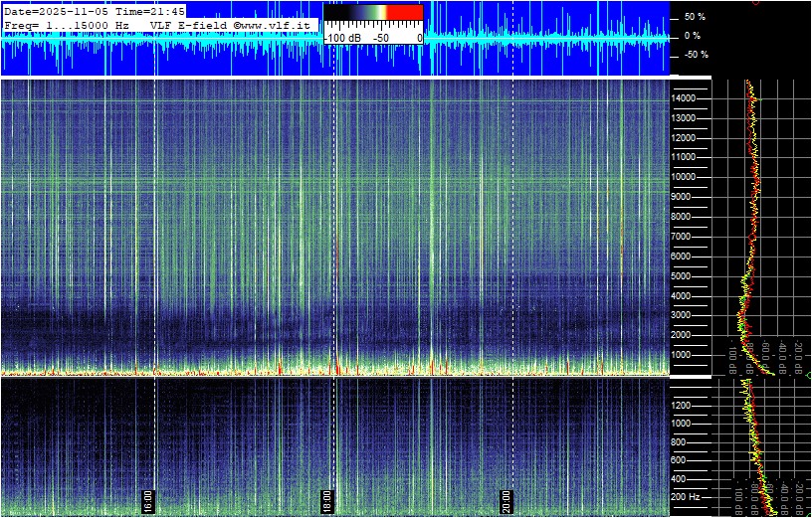Click the 0 % amplitude label
The width and height of the screenshot is (812, 518).
click(x=694, y=36)
